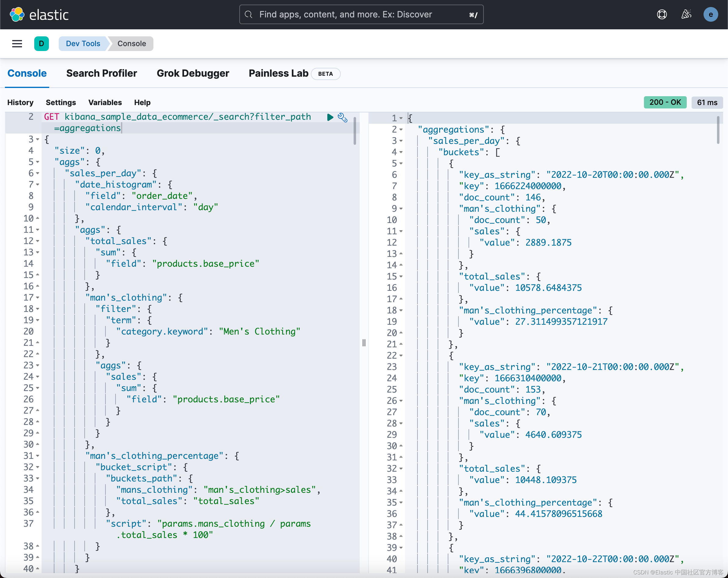Click the Console breadcrumb link
728x578 pixels.
131,44
